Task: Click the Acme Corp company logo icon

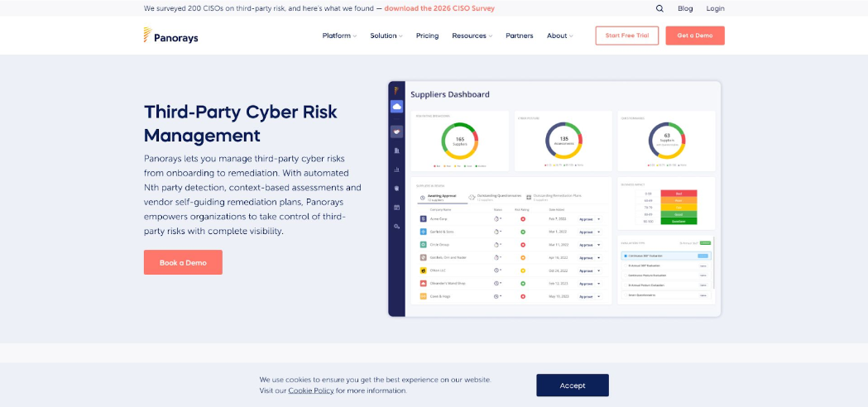Action: click(x=424, y=218)
